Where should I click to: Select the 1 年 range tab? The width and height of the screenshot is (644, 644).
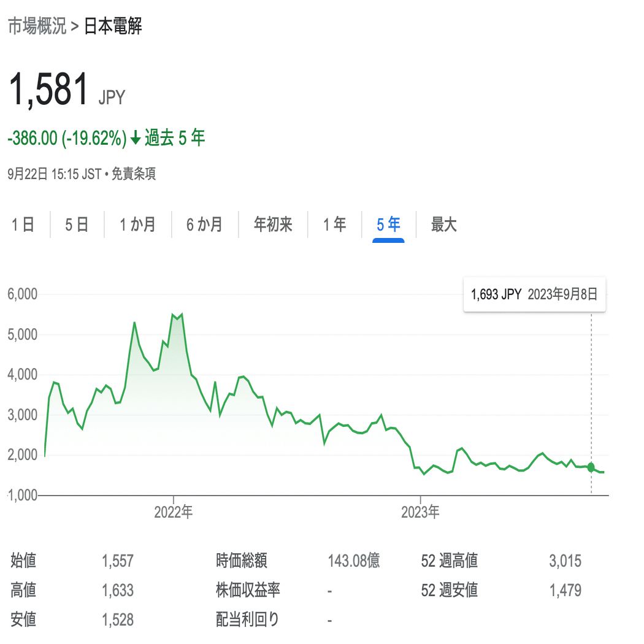click(335, 224)
